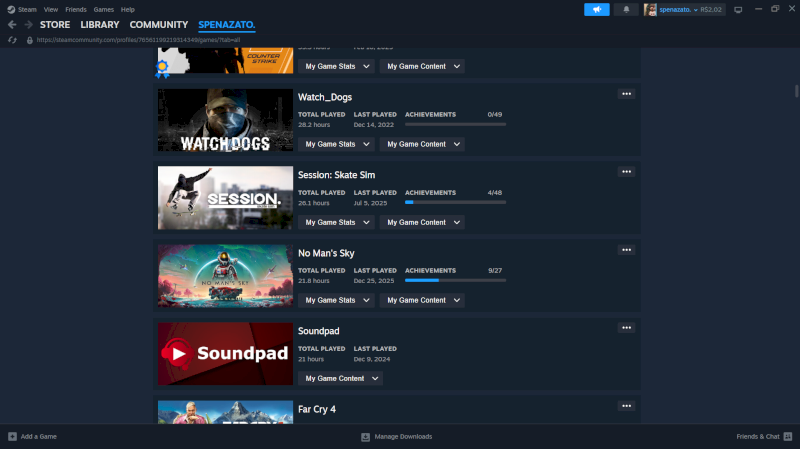
Task: Click the Session: Skate Sim cover thumbnail
Action: pos(225,198)
